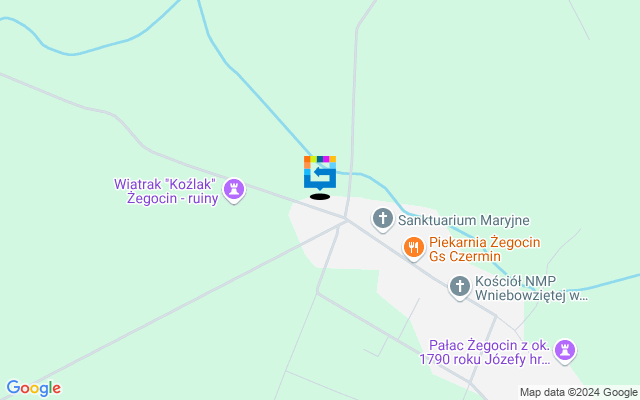Select the Kościół NMP Wniebowziętej cross icon
Viewport: 640px width, 400px height.
[x=460, y=287]
